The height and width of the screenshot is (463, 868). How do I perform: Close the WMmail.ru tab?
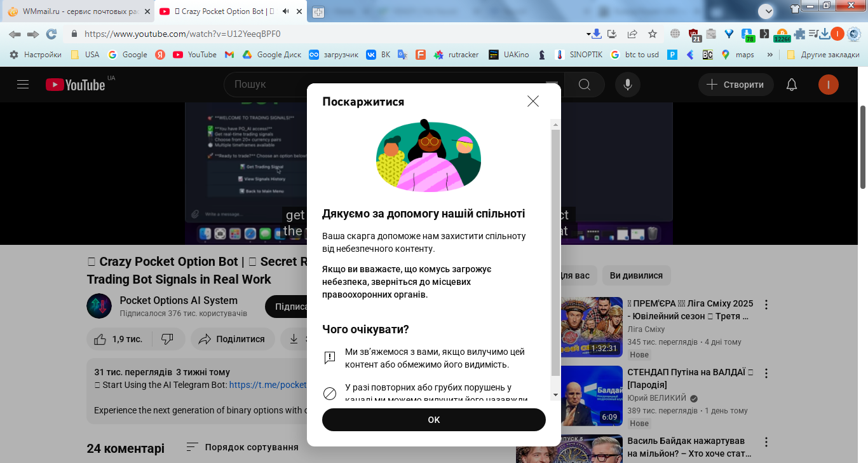tap(146, 11)
